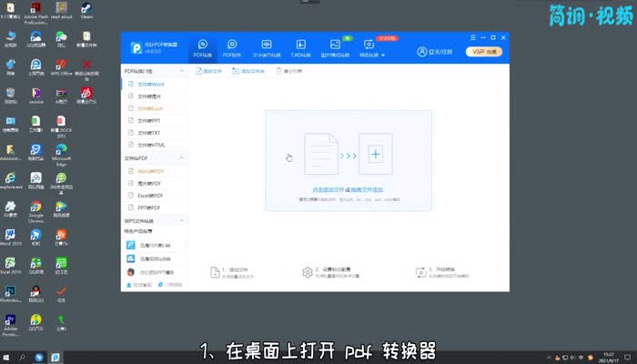Click the plus icon in drop area
The width and height of the screenshot is (637, 364).
point(375,155)
